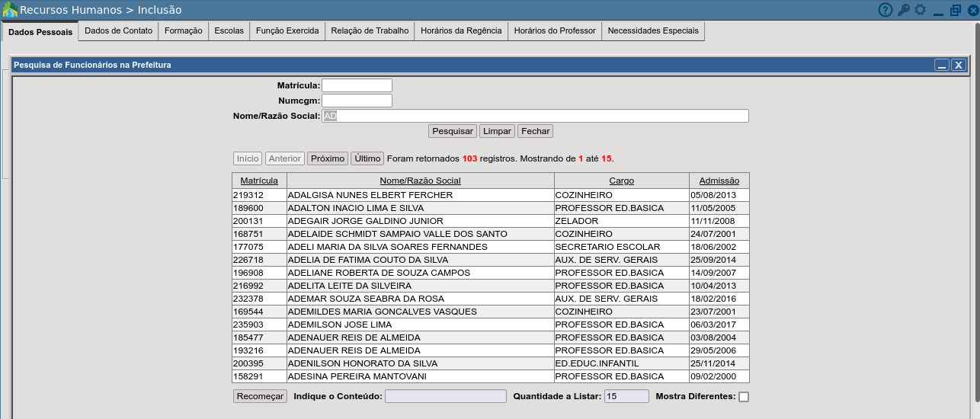
Task: Go to next page with Próximo
Action: 328,158
